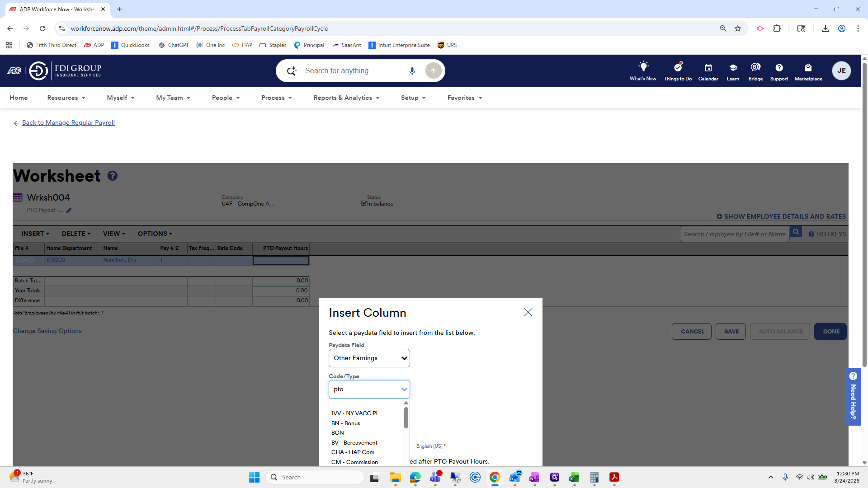The width and height of the screenshot is (868, 488).
Task: Close the Insert Column dialog
Action: [x=528, y=312]
